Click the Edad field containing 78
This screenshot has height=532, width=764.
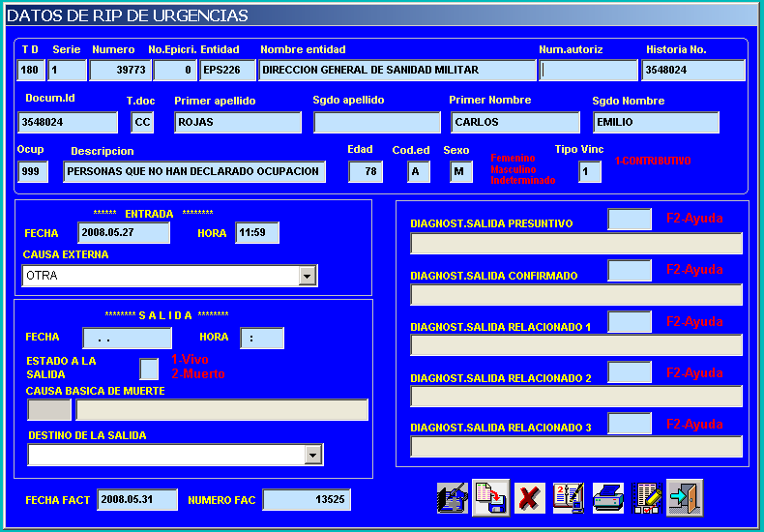[366, 171]
